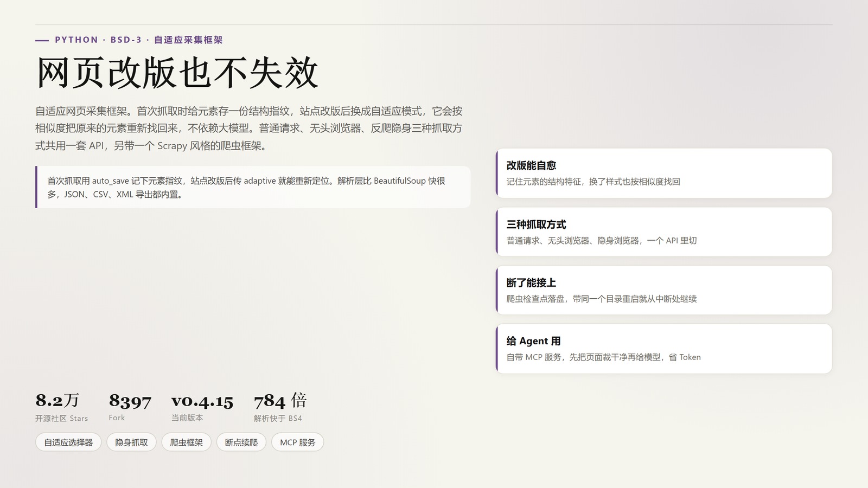Click the 当前版本 caption
The height and width of the screenshot is (488, 868).
(x=187, y=418)
